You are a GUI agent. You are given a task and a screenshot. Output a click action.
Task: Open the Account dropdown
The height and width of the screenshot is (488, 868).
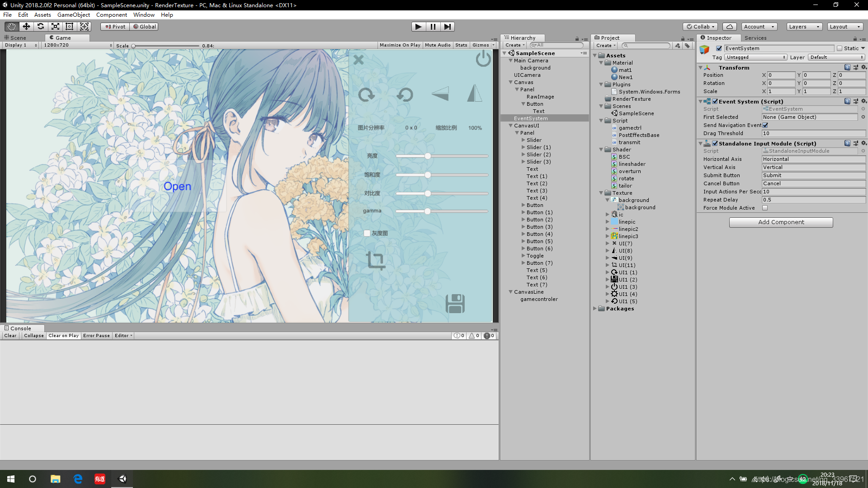click(759, 27)
